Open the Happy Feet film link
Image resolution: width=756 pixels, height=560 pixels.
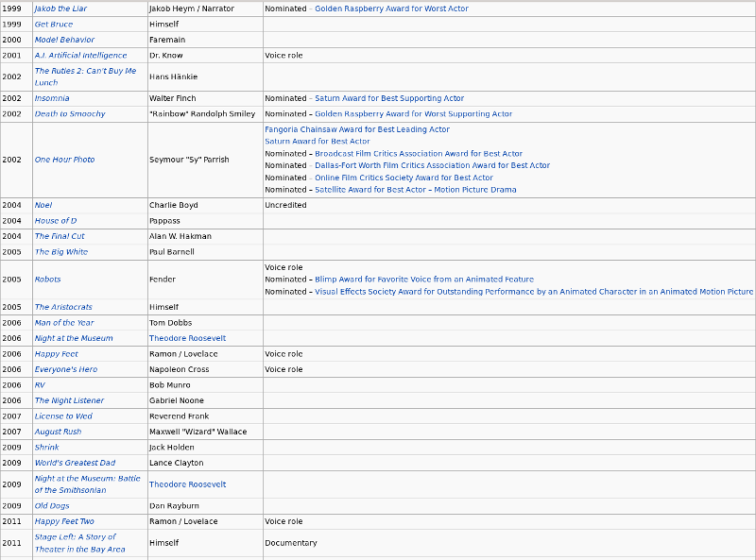click(x=56, y=354)
